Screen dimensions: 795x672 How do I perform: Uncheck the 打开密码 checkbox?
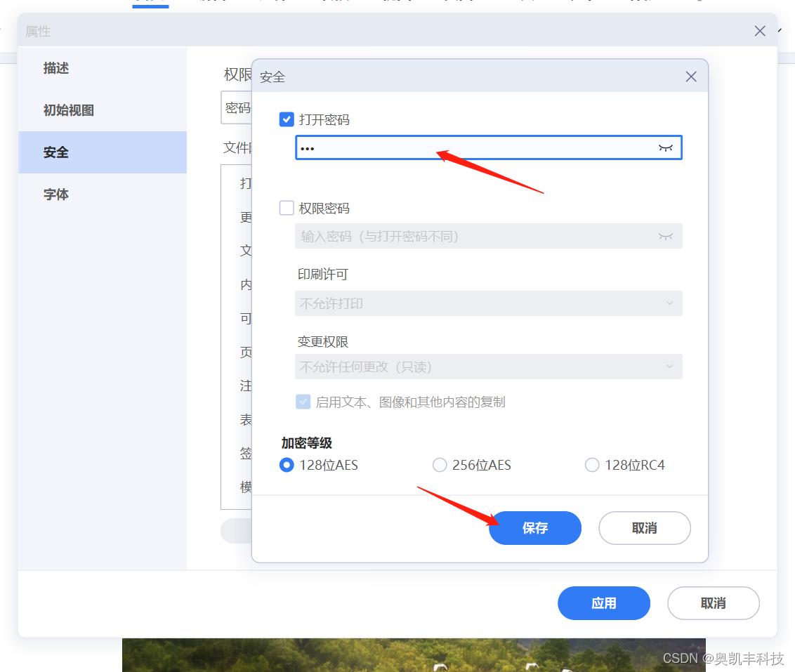pos(287,119)
